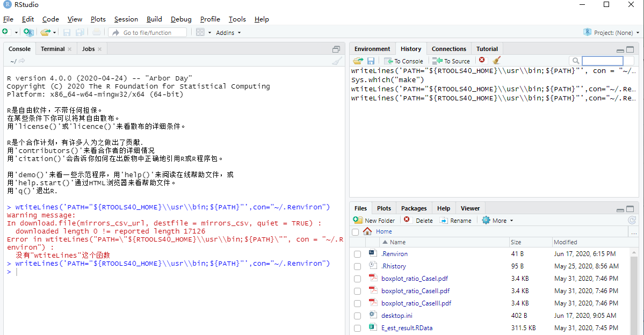Image resolution: width=644 pixels, height=335 pixels.
Task: Close the Terminal tab
Action: tap(70, 49)
